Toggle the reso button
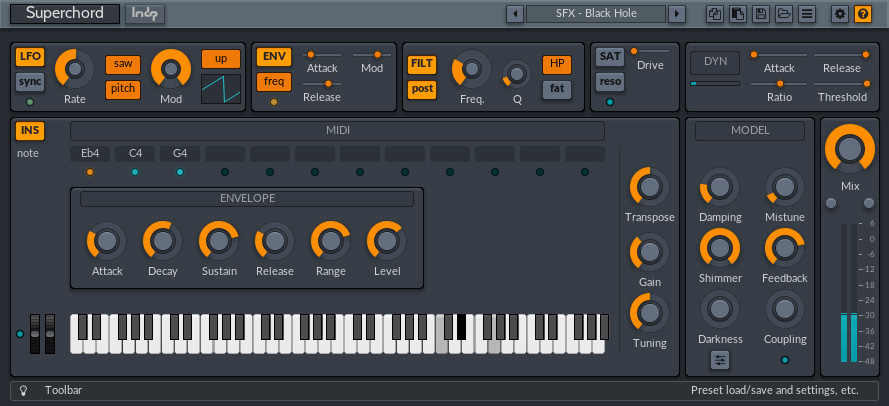Viewport: 889px width, 406px height. pos(609,82)
